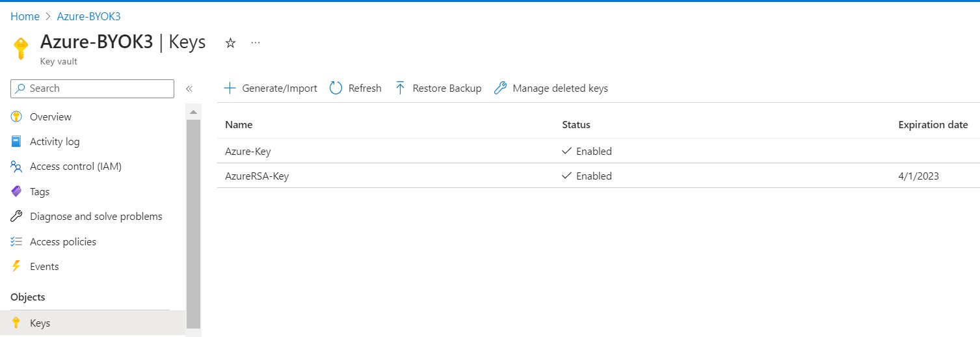Click Enabled status for Azure-Key

(587, 151)
